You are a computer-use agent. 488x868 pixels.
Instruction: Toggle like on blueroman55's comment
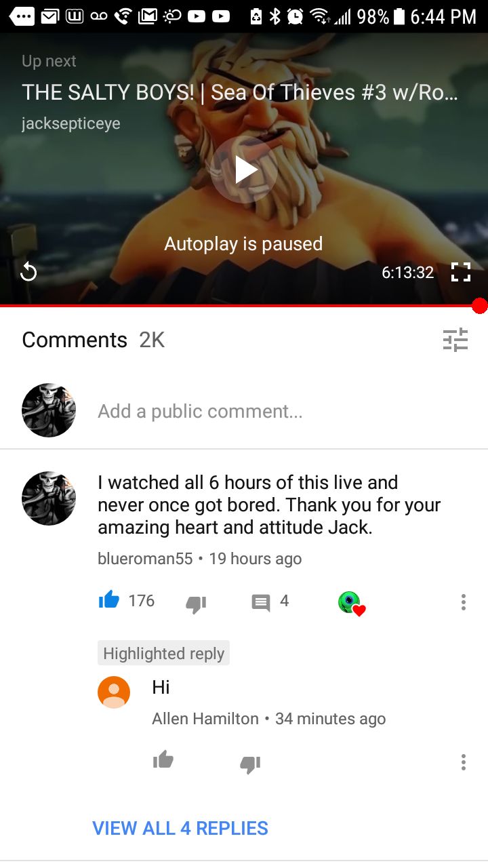(108, 600)
